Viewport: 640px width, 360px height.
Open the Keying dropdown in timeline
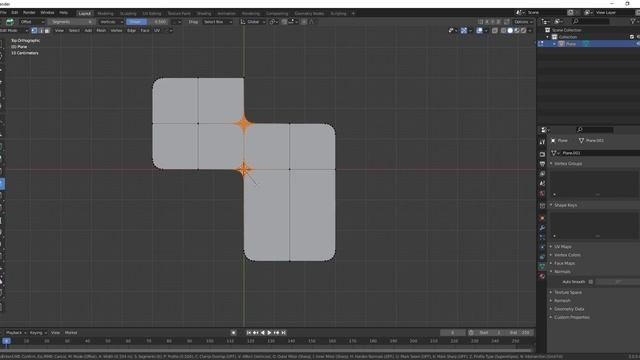pos(38,333)
